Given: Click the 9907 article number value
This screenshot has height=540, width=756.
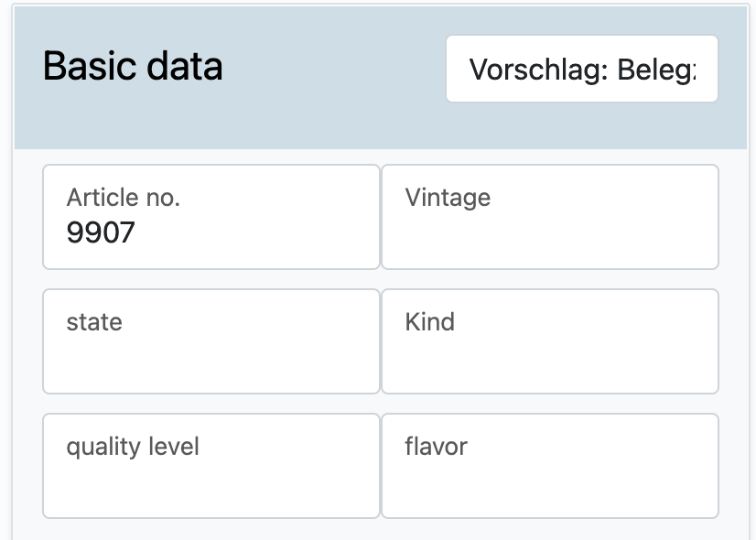Looking at the screenshot, I should (101, 233).
